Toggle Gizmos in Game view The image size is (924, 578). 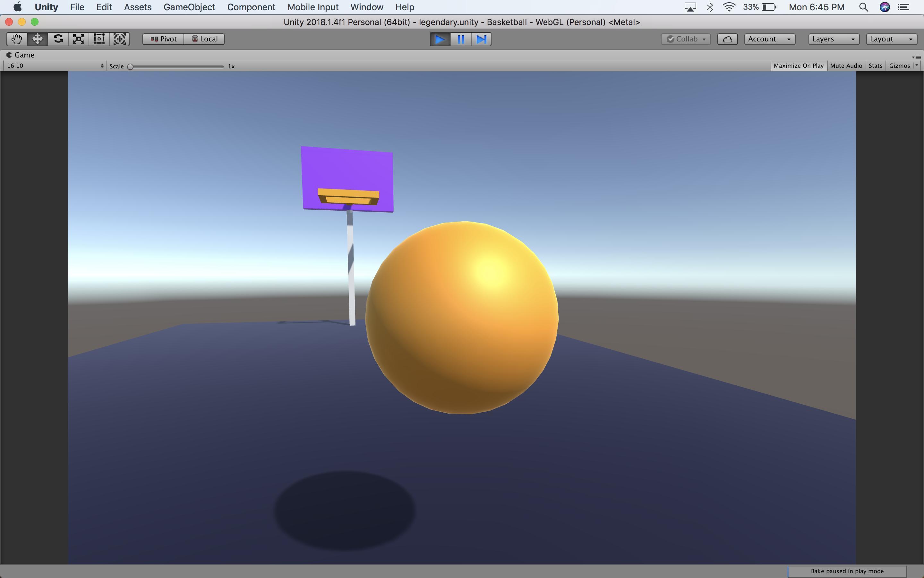pyautogui.click(x=899, y=66)
